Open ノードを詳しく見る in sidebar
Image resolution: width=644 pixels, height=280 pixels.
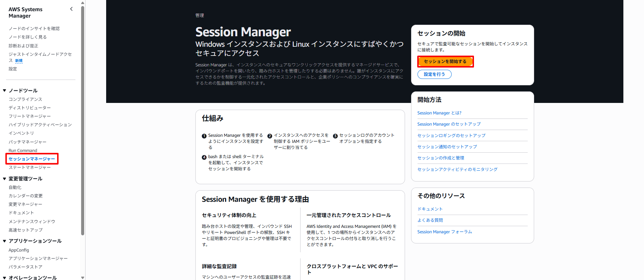(x=28, y=37)
